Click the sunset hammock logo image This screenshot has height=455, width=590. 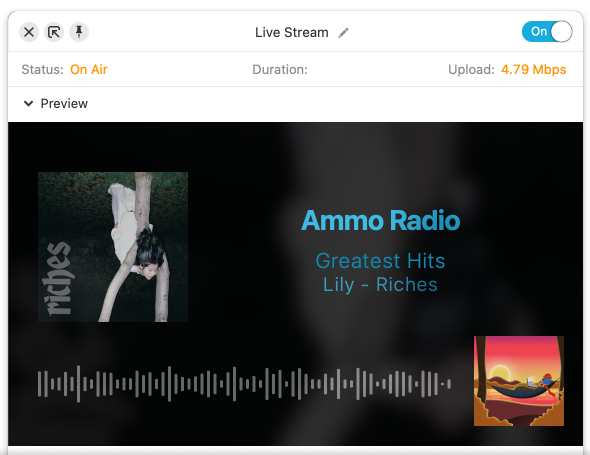point(519,381)
